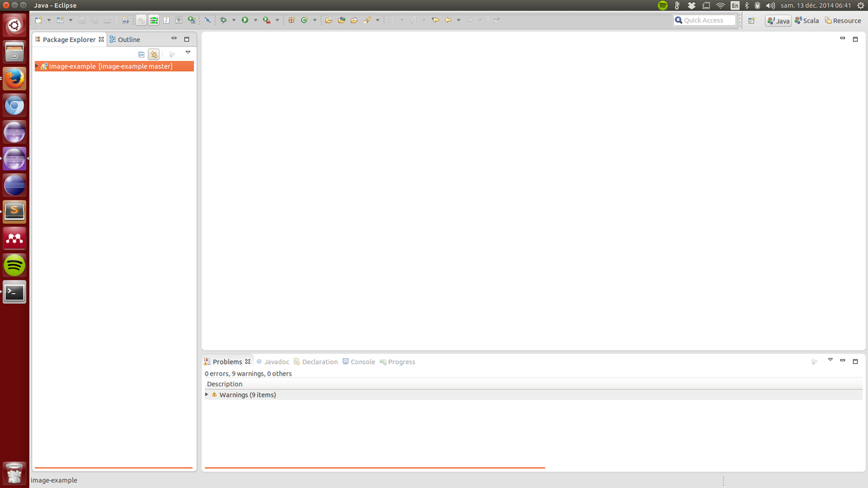Screen dimensions: 868x488
Task: Switch to the Java perspective
Action: [778, 20]
